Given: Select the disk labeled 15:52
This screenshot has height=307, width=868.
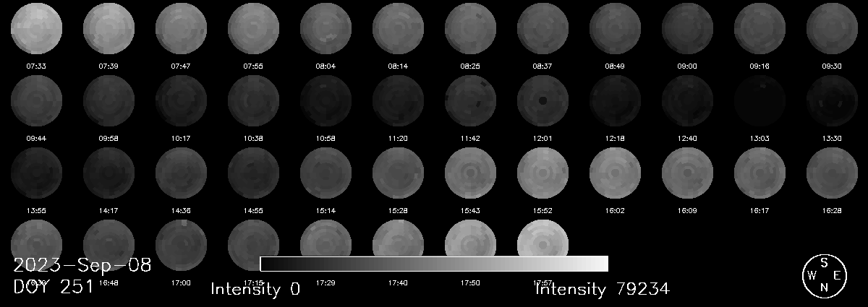Looking at the screenshot, I should coord(542,173).
